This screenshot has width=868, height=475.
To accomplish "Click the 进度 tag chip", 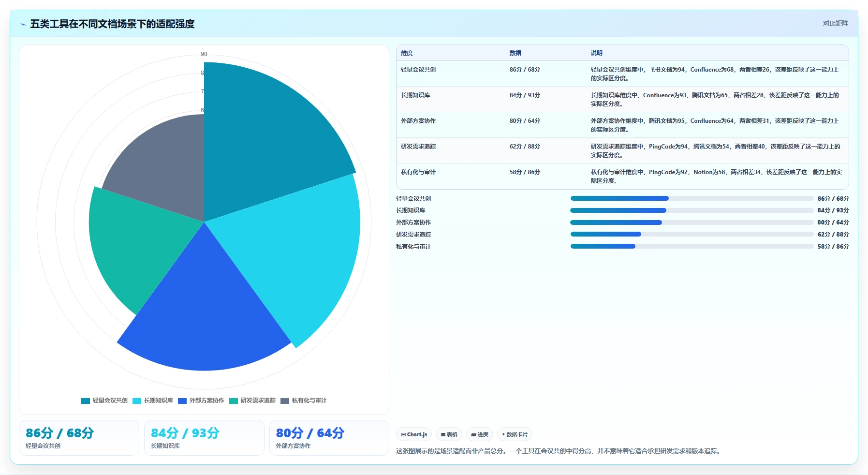I will tap(480, 434).
